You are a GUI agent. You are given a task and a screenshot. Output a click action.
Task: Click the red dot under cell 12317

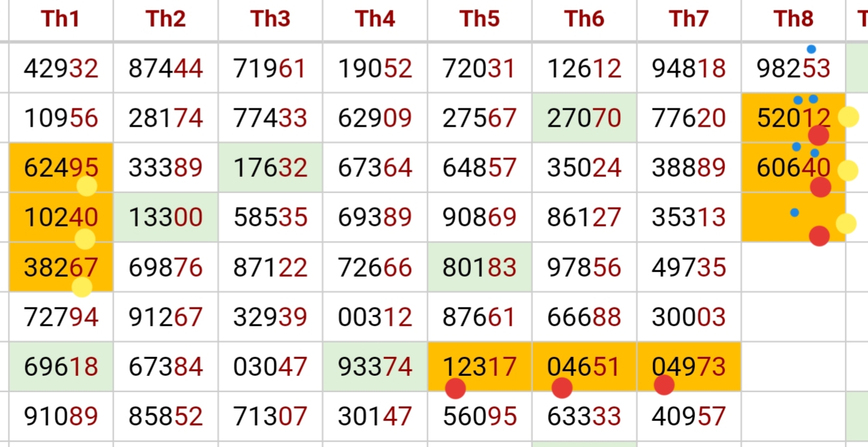click(x=455, y=388)
